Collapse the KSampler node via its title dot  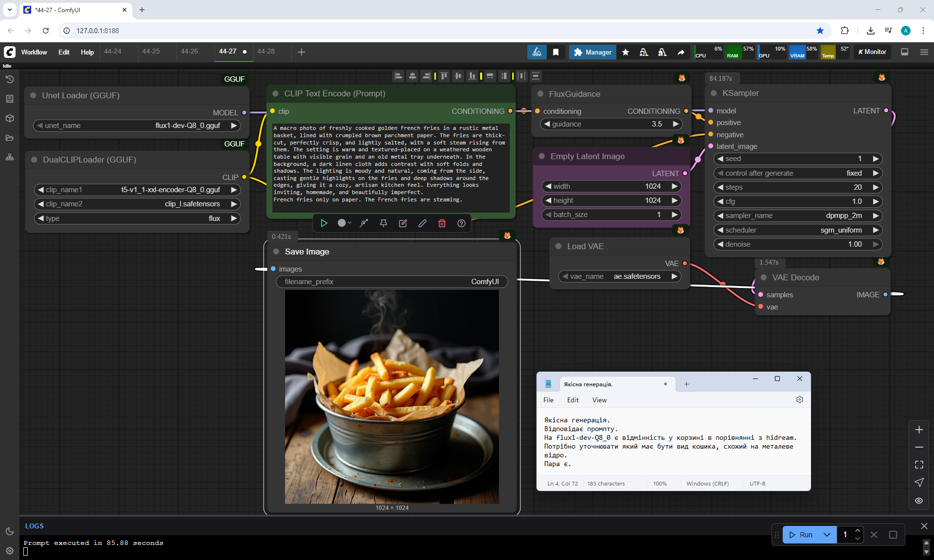(x=714, y=93)
